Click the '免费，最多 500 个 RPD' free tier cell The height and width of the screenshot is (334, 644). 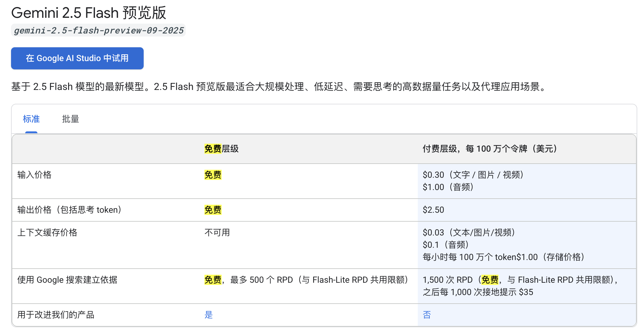(306, 280)
